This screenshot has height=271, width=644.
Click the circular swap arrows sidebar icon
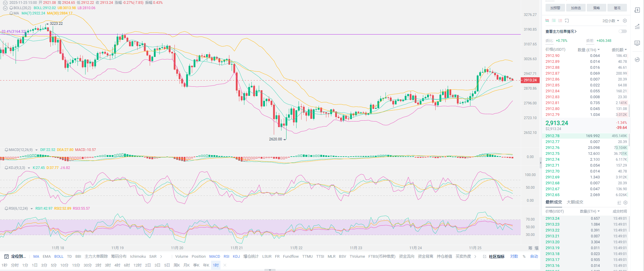point(637,60)
